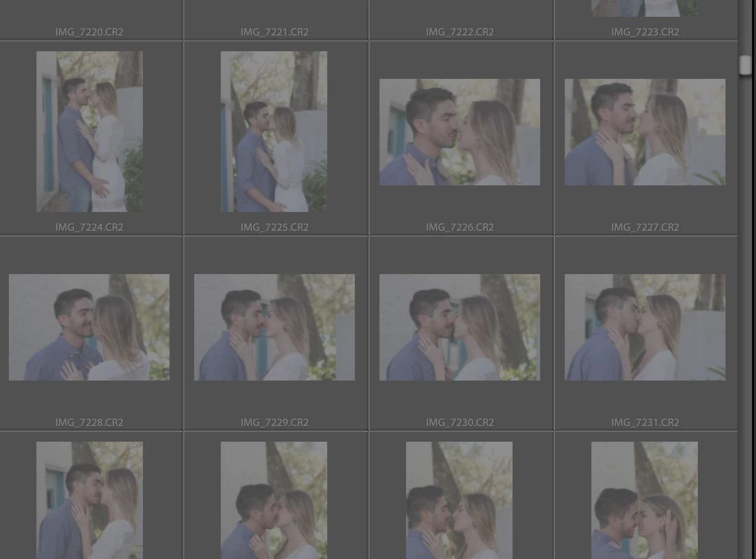Select the IMG_7231.CR2 thumbnail

[x=645, y=327]
